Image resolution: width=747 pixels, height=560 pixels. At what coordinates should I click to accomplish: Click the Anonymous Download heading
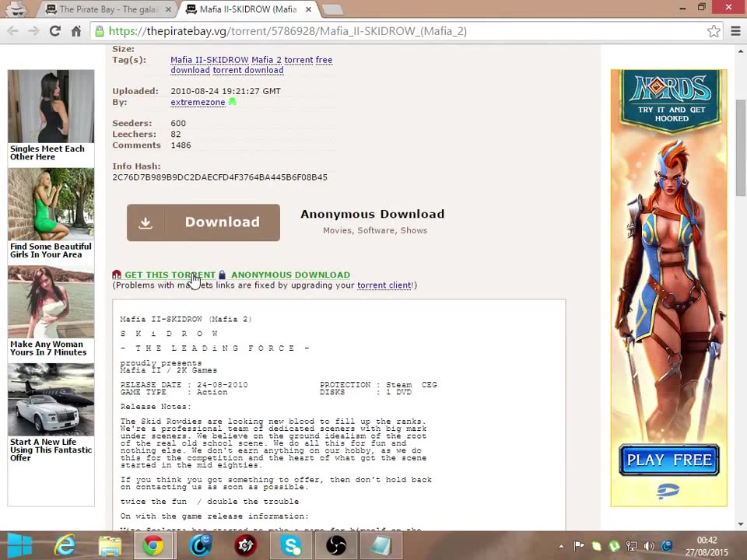(x=373, y=215)
